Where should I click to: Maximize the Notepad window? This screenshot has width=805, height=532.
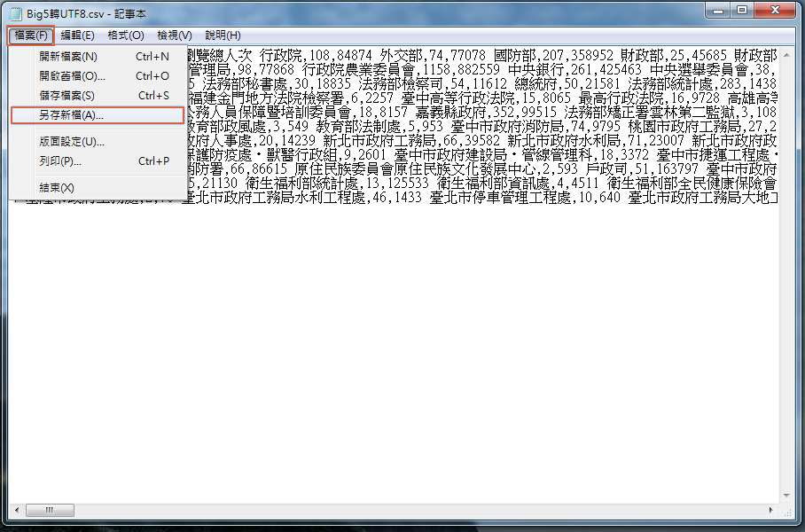pos(740,11)
